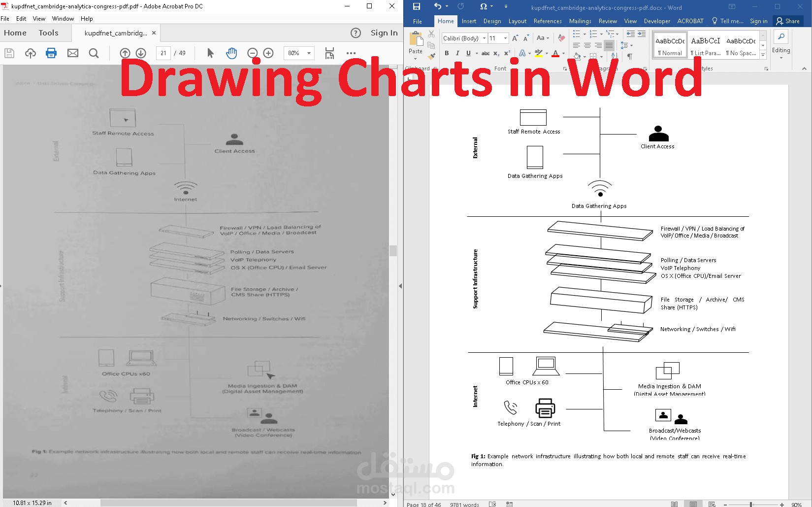
Task: Open the Change Case Aa dropdown
Action: click(x=543, y=38)
